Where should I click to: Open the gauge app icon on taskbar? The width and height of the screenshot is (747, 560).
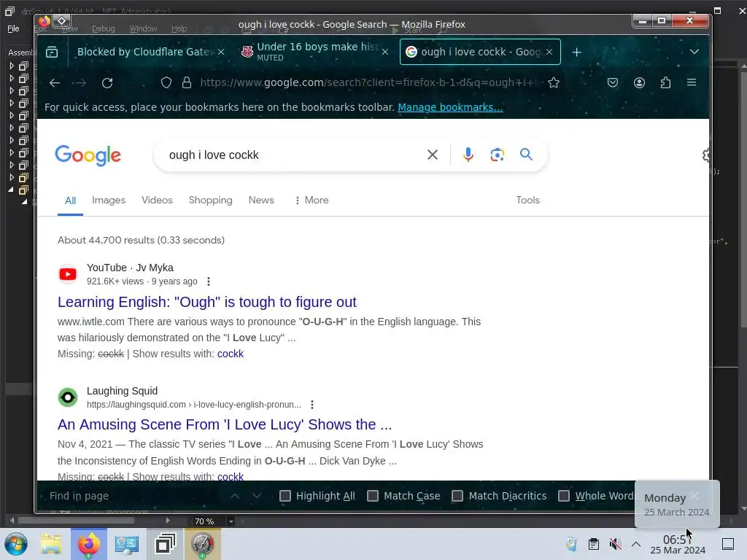click(x=203, y=544)
